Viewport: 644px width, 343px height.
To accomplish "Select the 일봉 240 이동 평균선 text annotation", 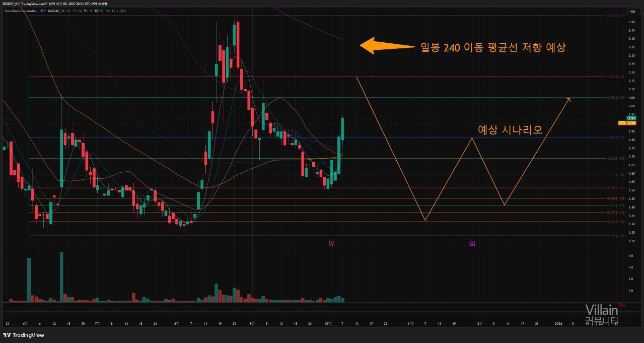I will point(493,47).
